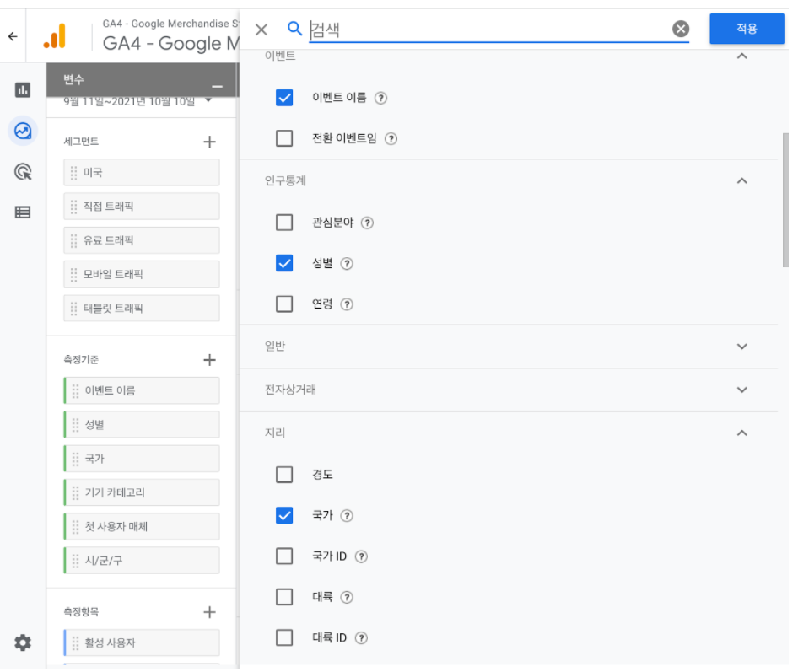This screenshot has width=798, height=672.
Task: Check the 경도 checkbox
Action: pos(284,474)
